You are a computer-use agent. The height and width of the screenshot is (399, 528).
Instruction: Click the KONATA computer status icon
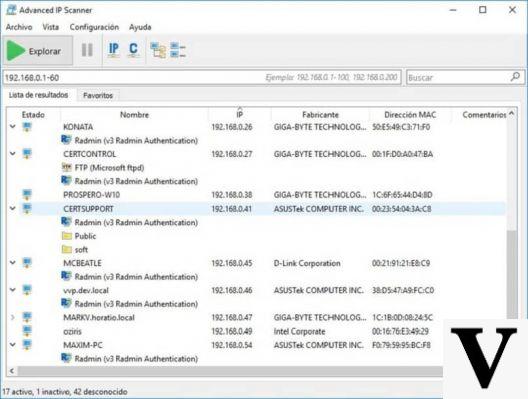27,127
